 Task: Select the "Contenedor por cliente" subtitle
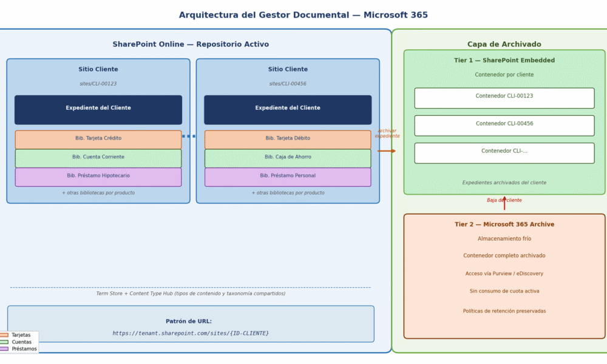tap(504, 75)
